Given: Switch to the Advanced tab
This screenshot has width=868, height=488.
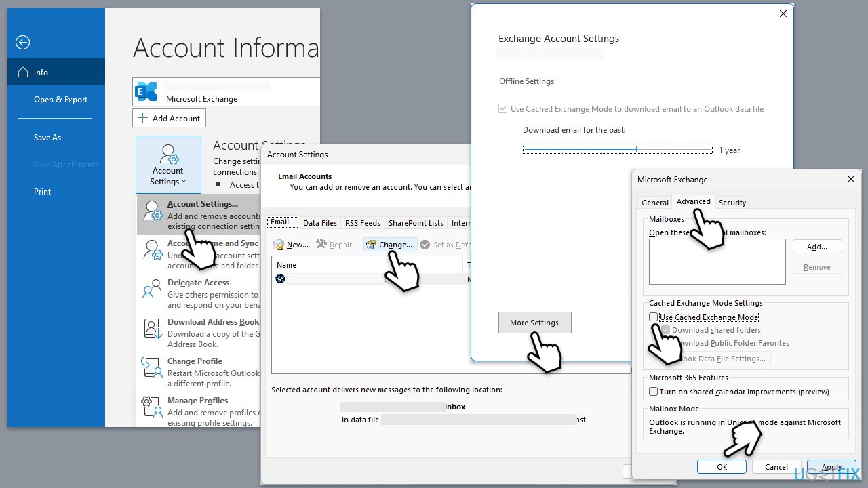Looking at the screenshot, I should pyautogui.click(x=693, y=201).
